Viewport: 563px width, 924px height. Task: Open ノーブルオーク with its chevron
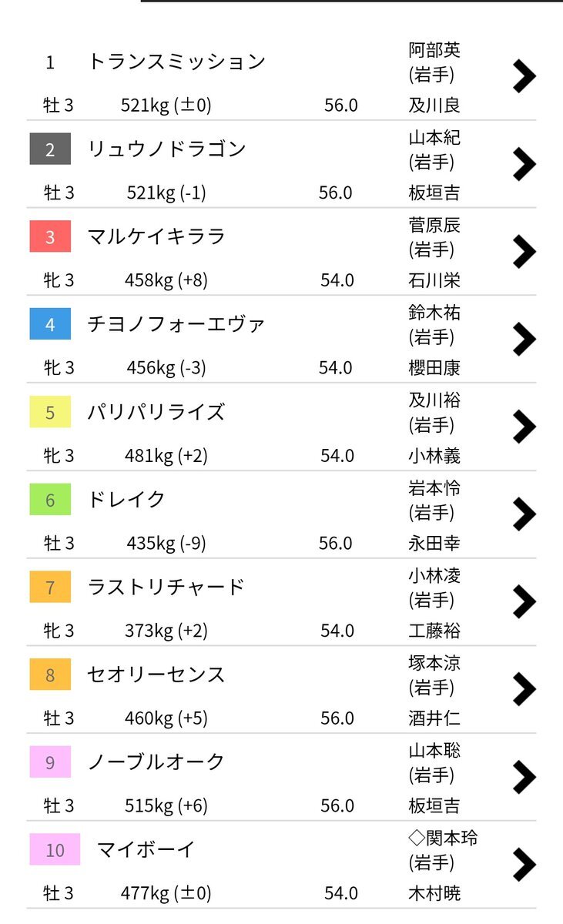pos(524,777)
